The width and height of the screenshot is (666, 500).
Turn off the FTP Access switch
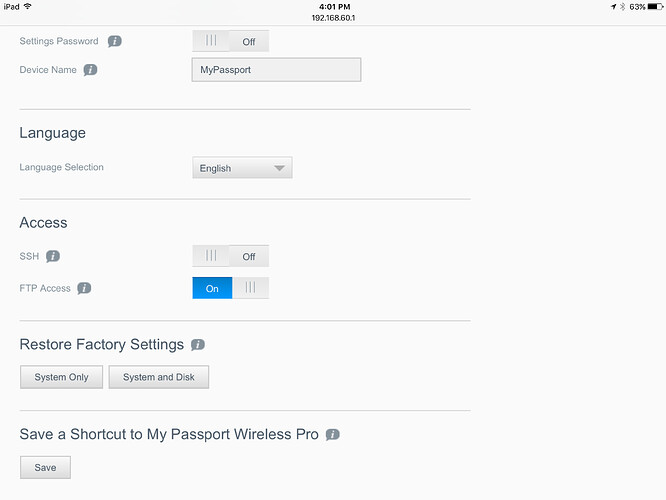(230, 288)
